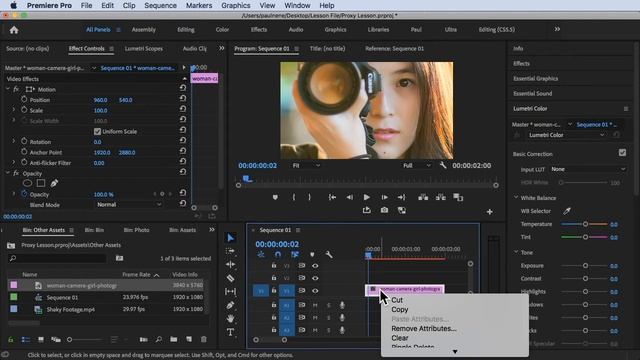Toggle Basic Correction checkbox

coord(622,153)
